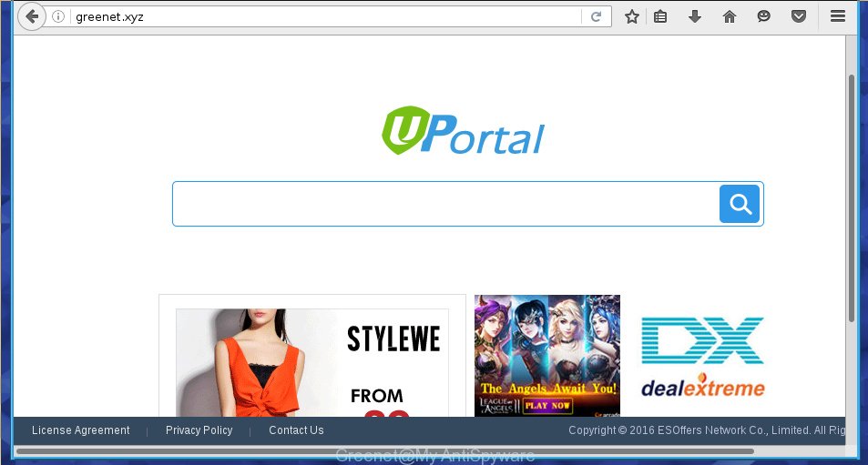
Task: Go back with the browser back arrow
Action: pos(32,16)
